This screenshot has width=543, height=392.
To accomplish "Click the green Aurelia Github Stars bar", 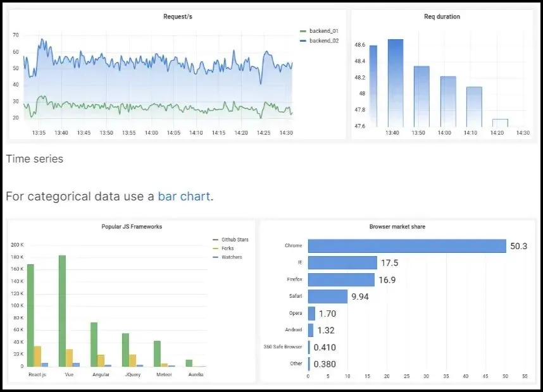I will (189, 364).
